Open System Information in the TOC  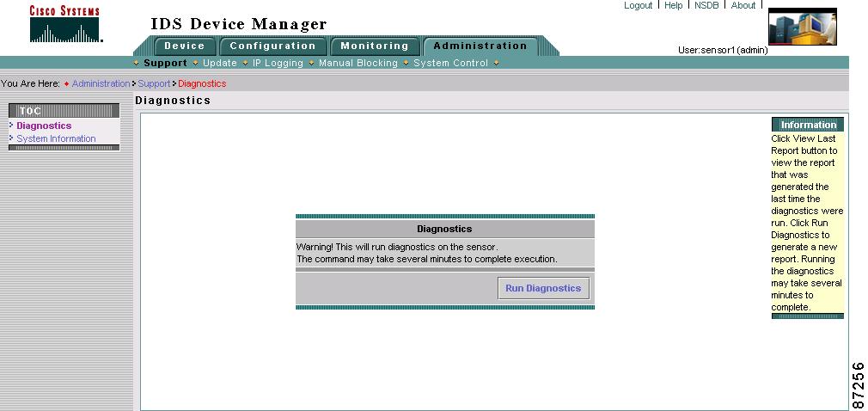(x=56, y=138)
